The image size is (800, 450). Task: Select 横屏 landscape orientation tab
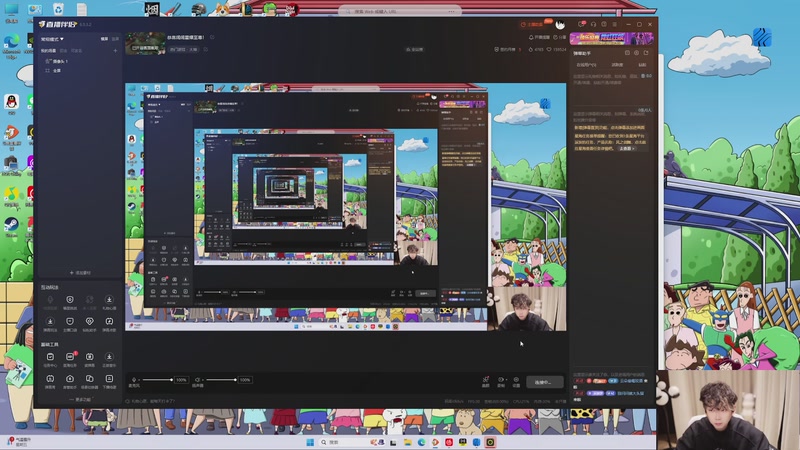(104, 39)
